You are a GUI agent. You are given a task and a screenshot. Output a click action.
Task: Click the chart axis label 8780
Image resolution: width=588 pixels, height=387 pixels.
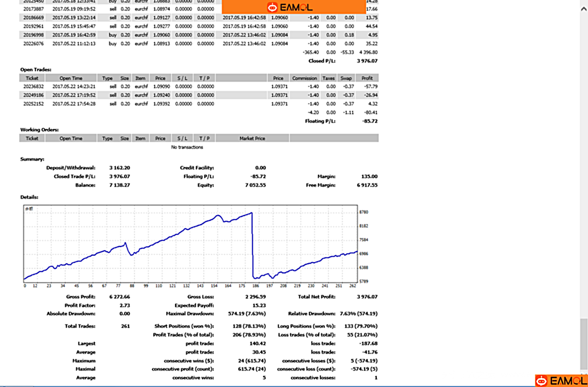(364, 211)
